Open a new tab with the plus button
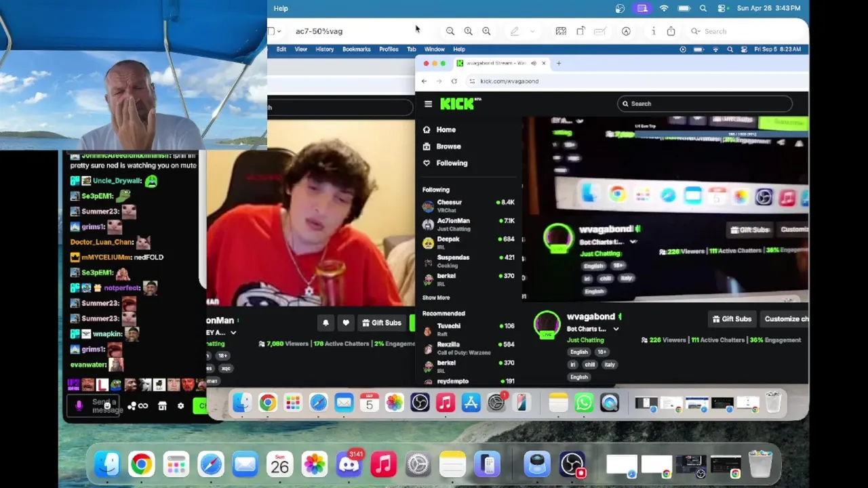The height and width of the screenshot is (488, 868). coord(559,63)
